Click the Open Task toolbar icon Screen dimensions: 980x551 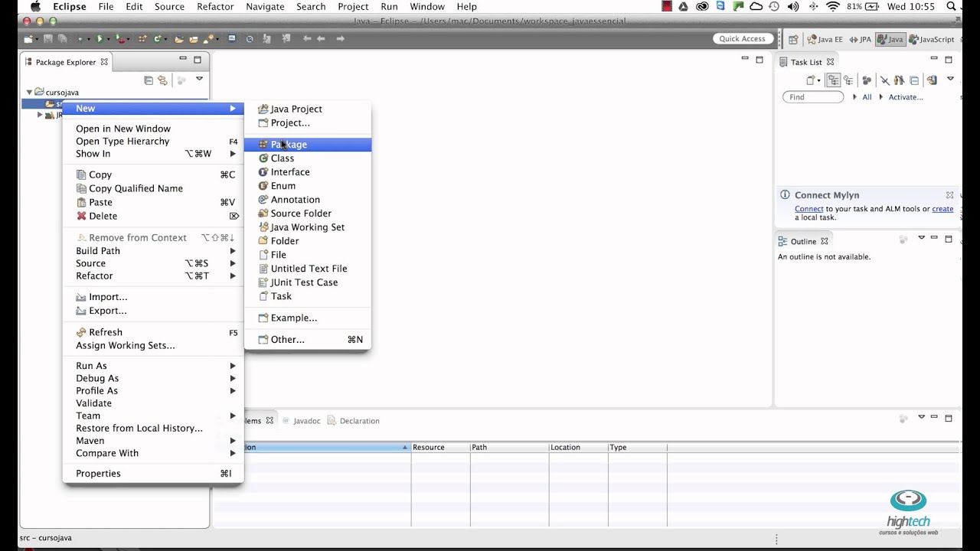coord(194,38)
